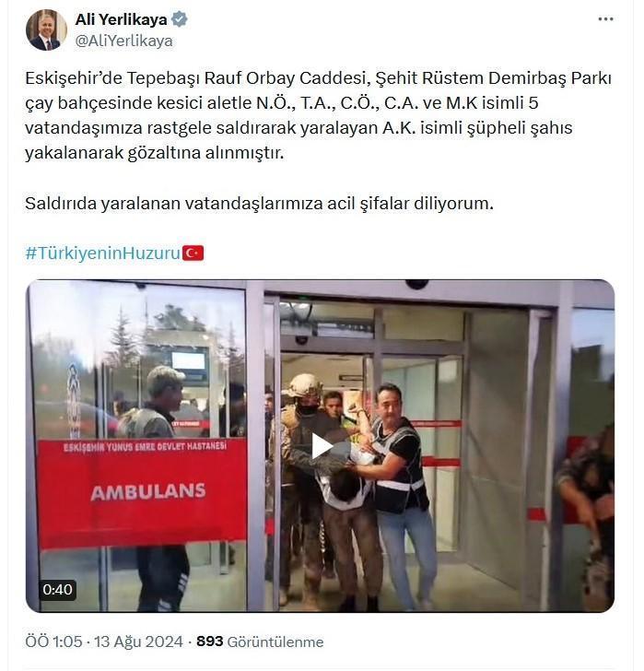Open the three-dot more options menu
The height and width of the screenshot is (671, 644).
(605, 19)
